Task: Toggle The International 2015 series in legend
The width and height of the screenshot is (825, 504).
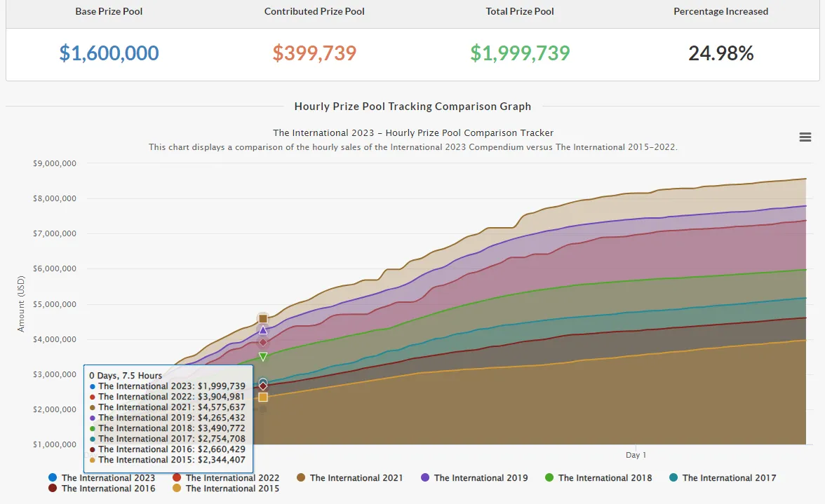Action: pos(226,489)
